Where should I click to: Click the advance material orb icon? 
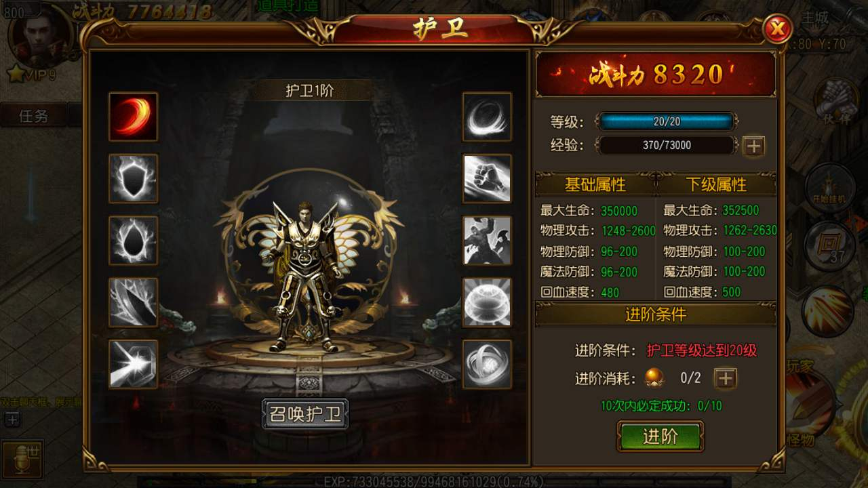click(x=654, y=378)
